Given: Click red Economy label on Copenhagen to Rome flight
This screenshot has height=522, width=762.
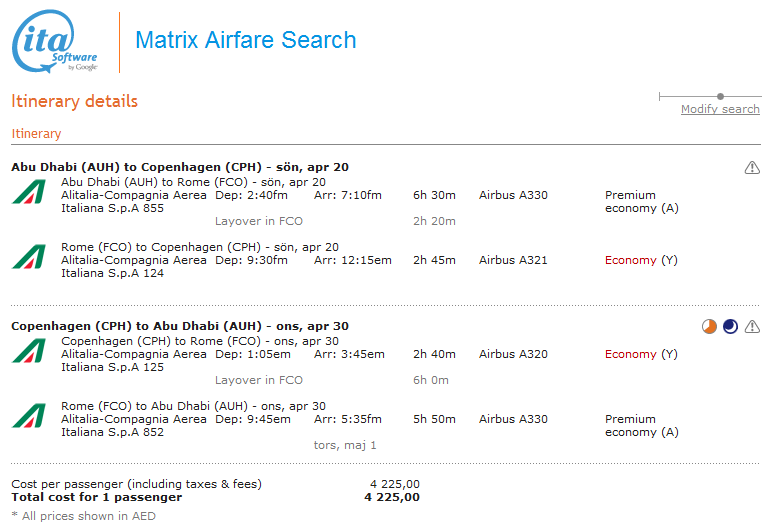Looking at the screenshot, I should tap(630, 354).
